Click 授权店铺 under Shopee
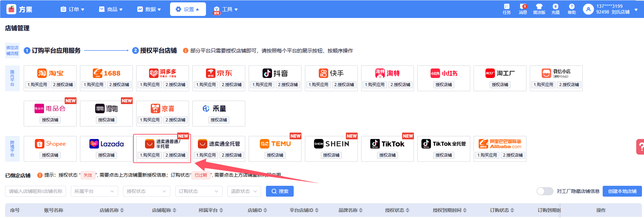This screenshot has height=218, width=644. click(50, 155)
